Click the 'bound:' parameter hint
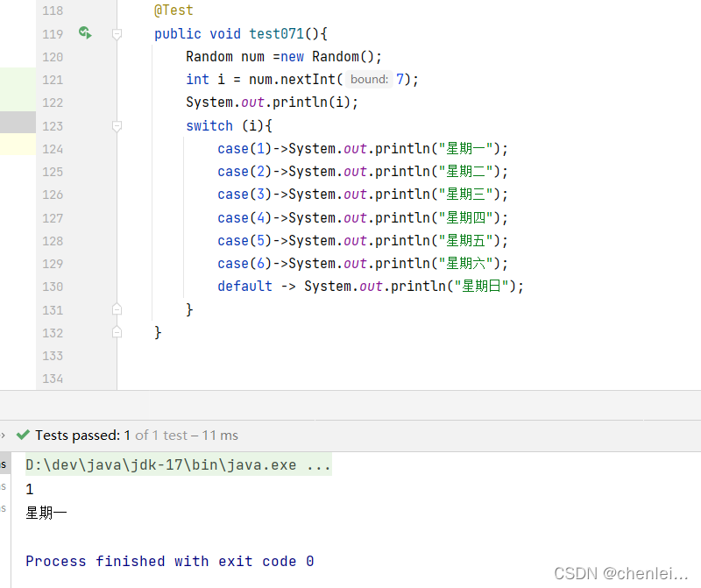This screenshot has width=701, height=588. (x=369, y=80)
